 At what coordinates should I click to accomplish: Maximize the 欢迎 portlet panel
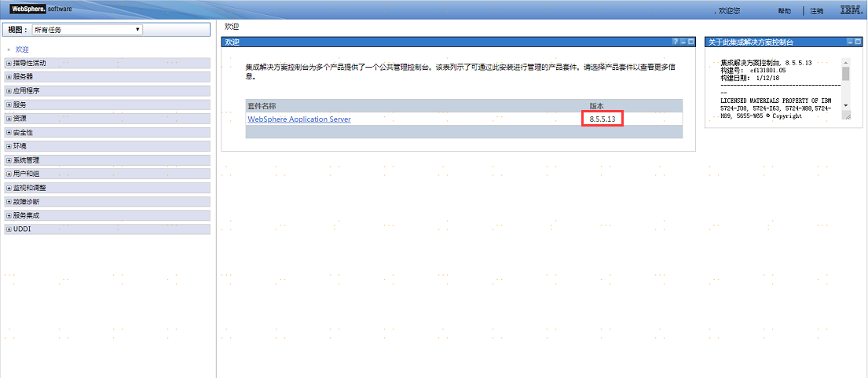691,42
